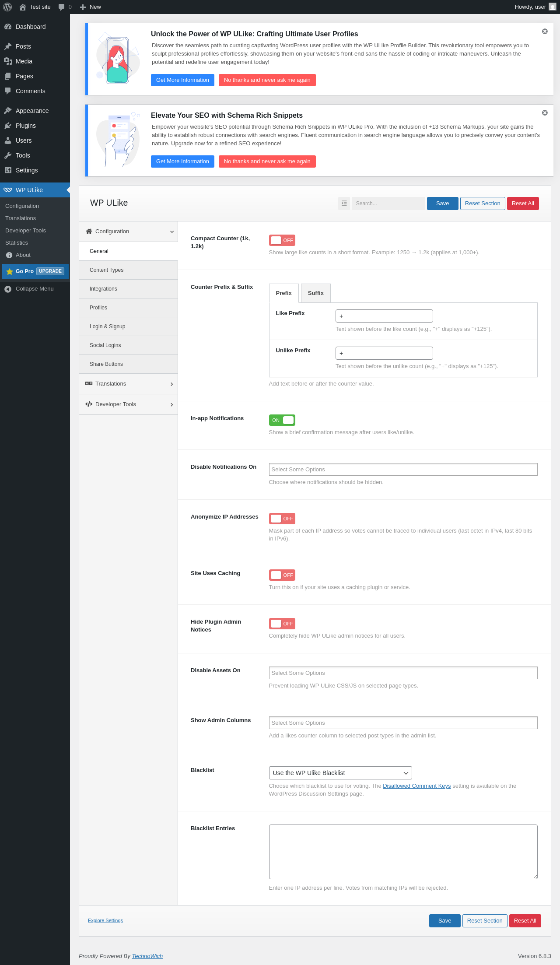Click Get More Information for User Profiles
Image resolution: width=560 pixels, height=965 pixels.
tap(182, 80)
